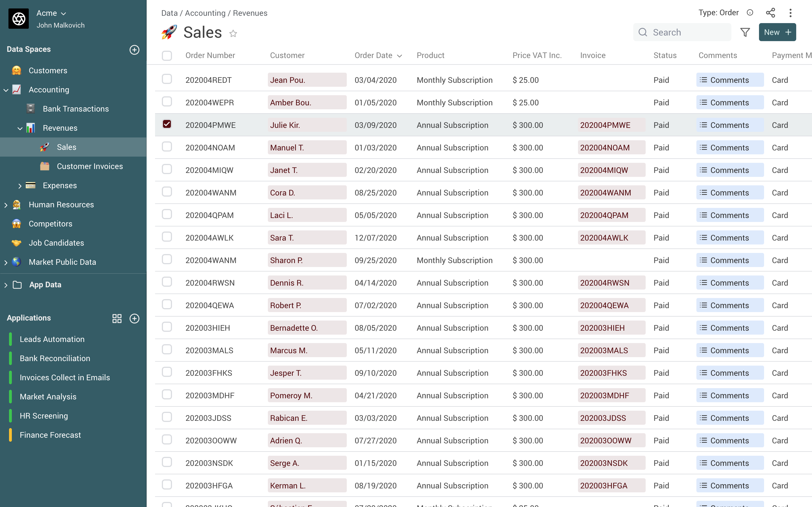Open the Human Resources section
This screenshot has height=507, width=812.
[61, 204]
